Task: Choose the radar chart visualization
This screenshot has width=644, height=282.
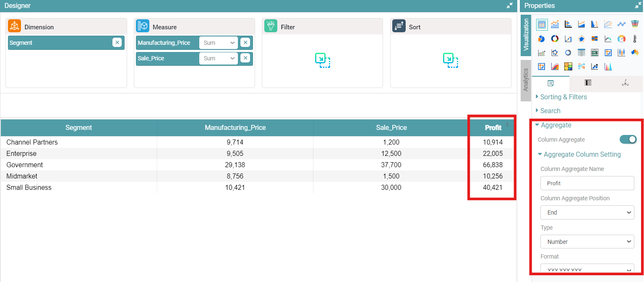Action: pos(581,39)
